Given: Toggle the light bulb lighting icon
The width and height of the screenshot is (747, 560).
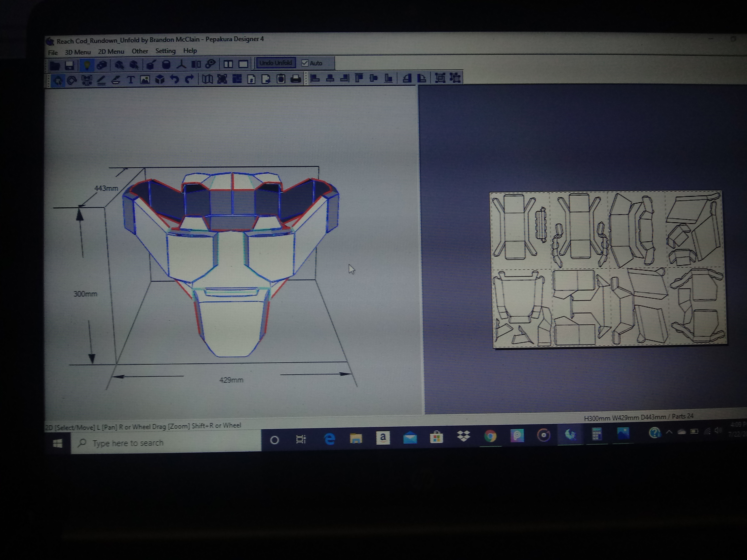Looking at the screenshot, I should point(87,65).
